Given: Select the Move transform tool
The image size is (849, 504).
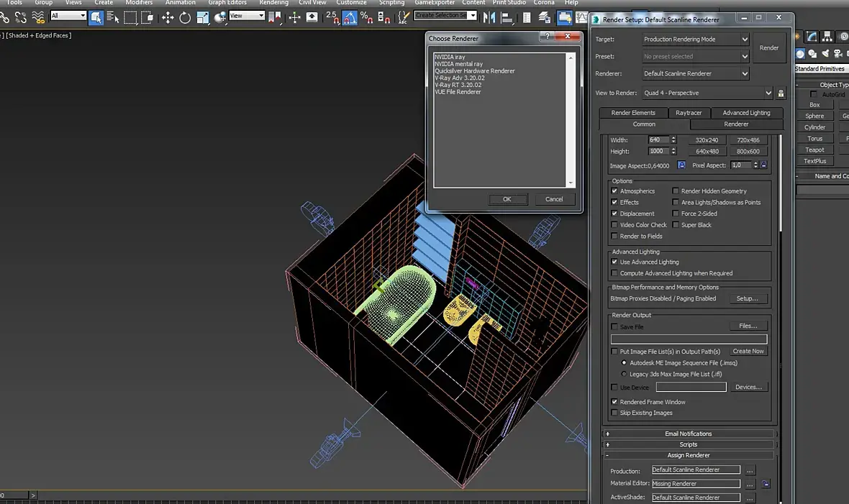Looking at the screenshot, I should [x=168, y=17].
